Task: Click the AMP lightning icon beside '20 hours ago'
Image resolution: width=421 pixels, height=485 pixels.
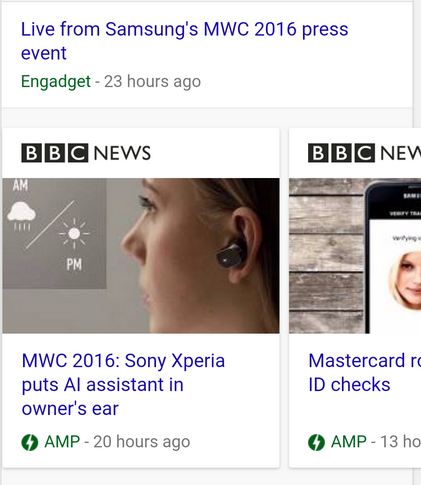Action: pos(30,442)
